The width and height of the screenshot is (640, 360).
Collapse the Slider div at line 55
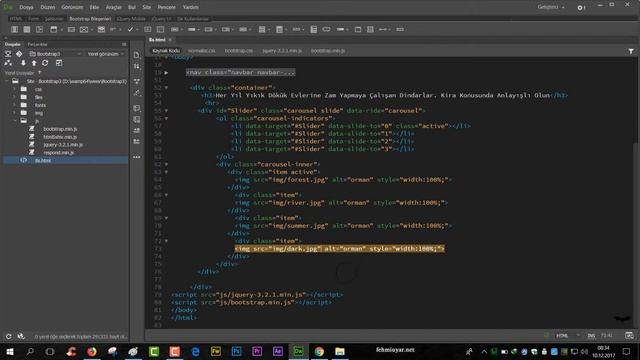pos(166,111)
